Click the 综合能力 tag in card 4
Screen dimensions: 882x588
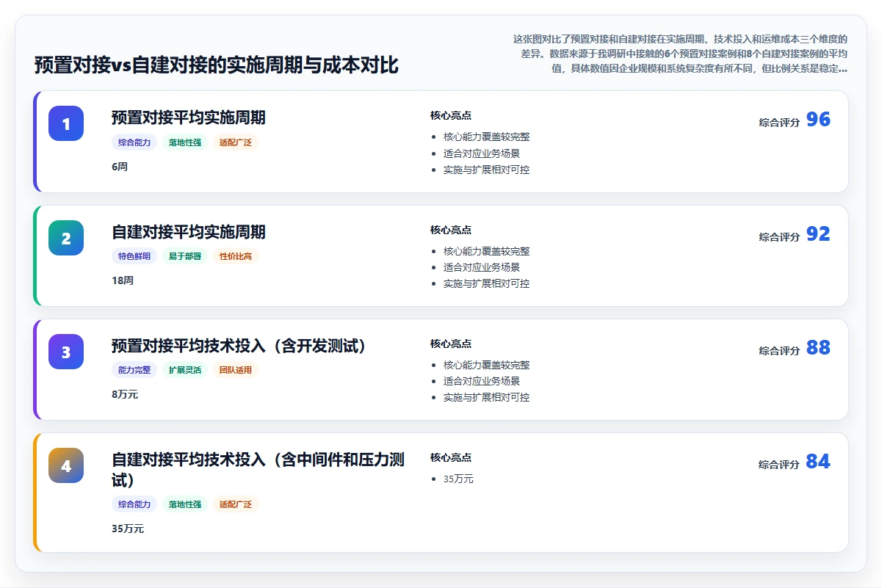coord(134,504)
